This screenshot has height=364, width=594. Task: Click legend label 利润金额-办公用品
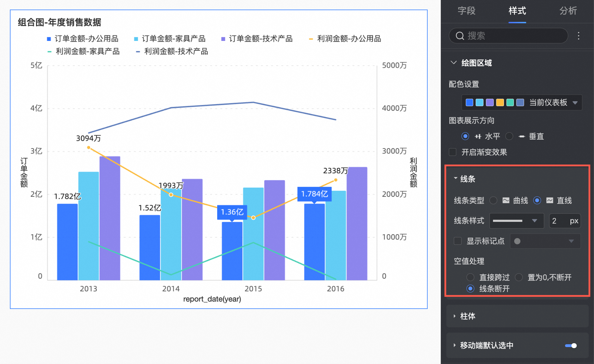point(349,39)
